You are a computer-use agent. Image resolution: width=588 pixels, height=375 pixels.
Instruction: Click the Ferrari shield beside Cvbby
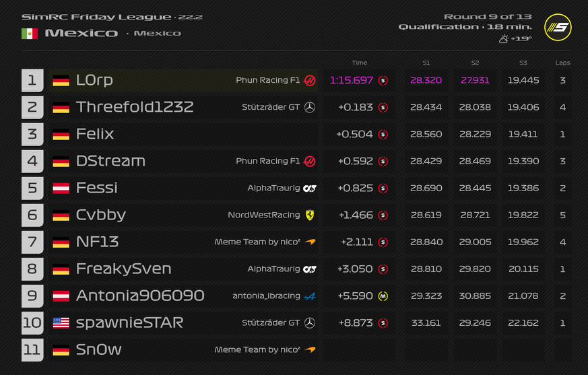pos(310,215)
